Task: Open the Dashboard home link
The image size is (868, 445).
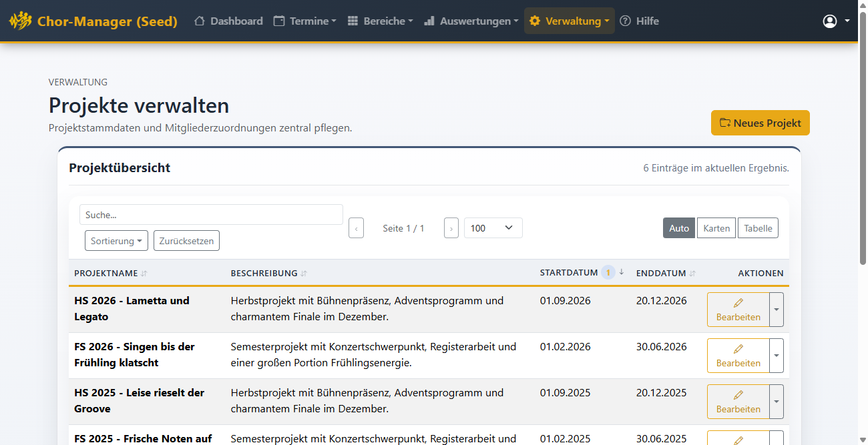Action: [228, 21]
